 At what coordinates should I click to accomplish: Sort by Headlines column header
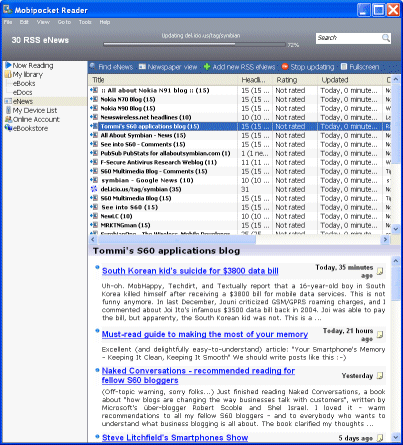pos(256,80)
